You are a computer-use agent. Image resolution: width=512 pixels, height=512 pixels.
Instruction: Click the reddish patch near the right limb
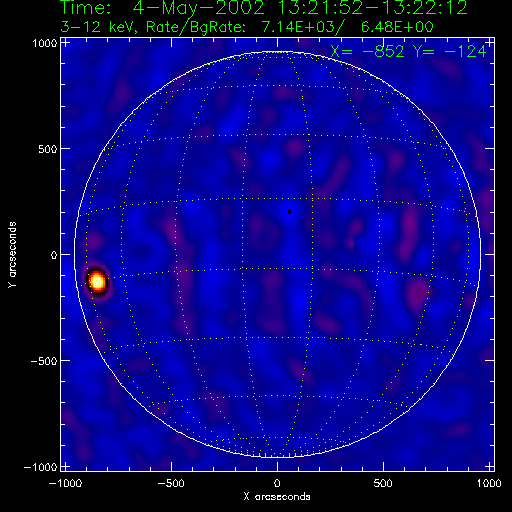pos(418,293)
